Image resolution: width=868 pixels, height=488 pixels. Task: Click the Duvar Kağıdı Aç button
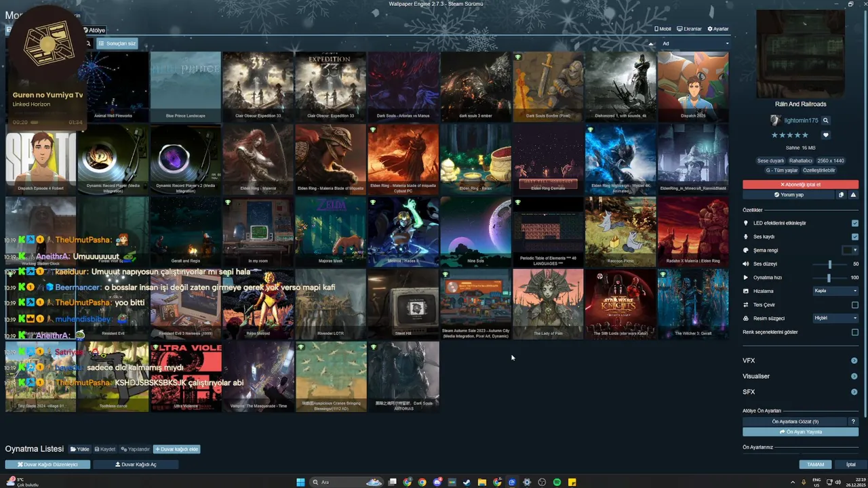136,465
